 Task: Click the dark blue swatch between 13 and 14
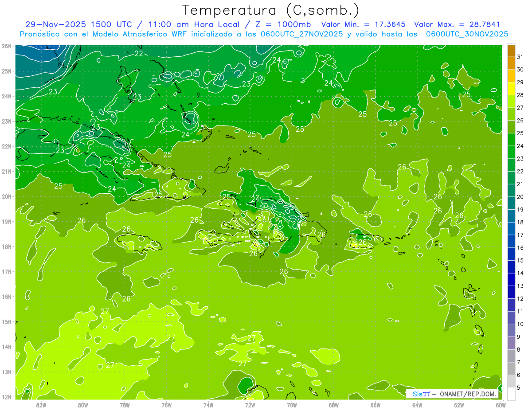coord(511,280)
